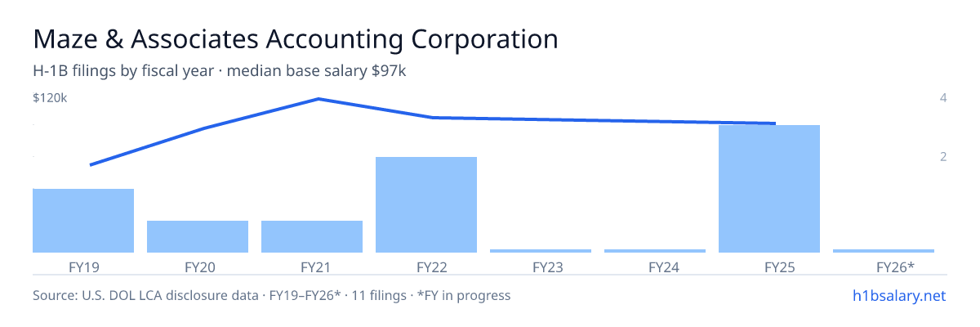This screenshot has width=980, height=327.
Task: Click the FY19 filings bar
Action: point(83,221)
